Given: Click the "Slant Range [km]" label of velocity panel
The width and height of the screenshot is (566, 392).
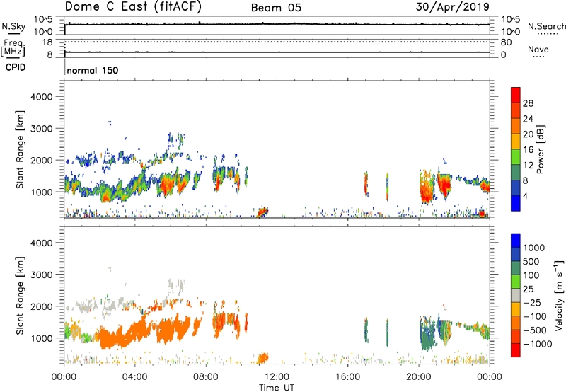Looking at the screenshot, I should [x=20, y=295].
